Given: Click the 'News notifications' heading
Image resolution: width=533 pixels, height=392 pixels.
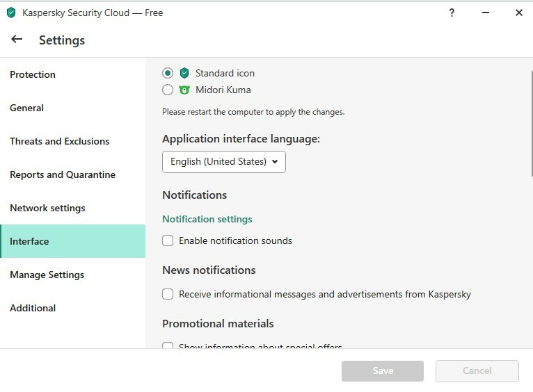Looking at the screenshot, I should [x=209, y=270].
